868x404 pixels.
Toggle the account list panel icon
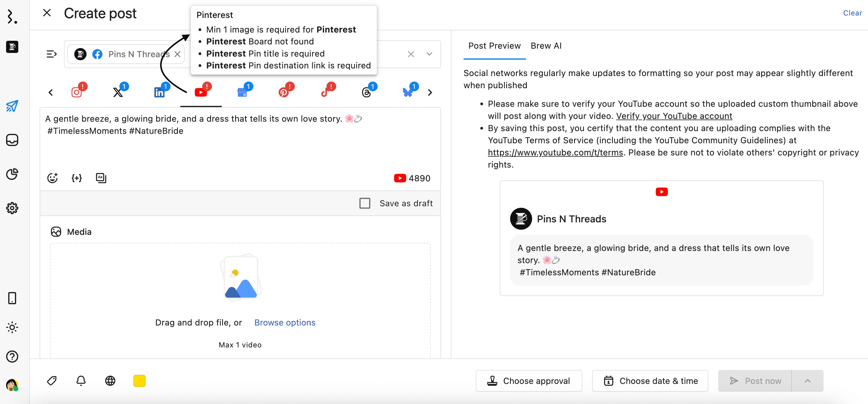(x=51, y=54)
